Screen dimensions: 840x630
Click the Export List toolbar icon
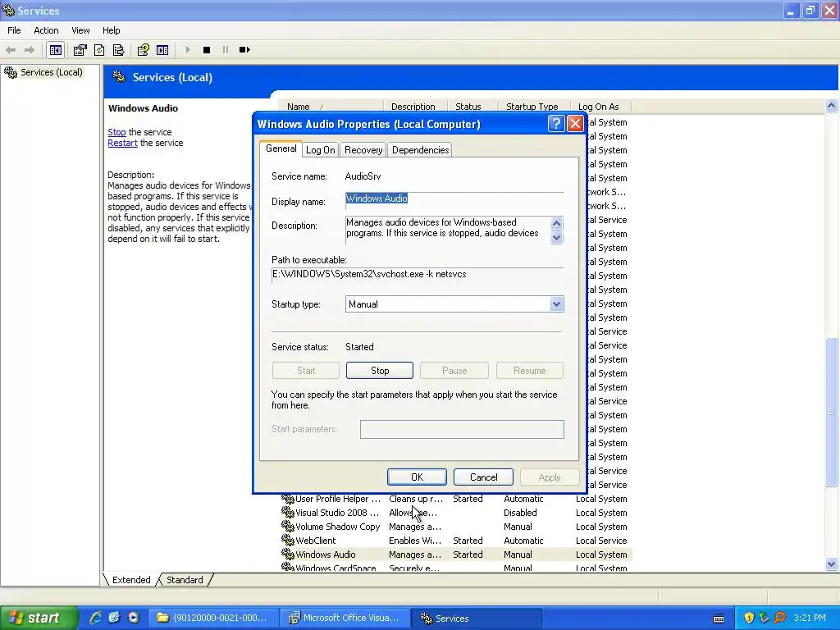pos(118,50)
